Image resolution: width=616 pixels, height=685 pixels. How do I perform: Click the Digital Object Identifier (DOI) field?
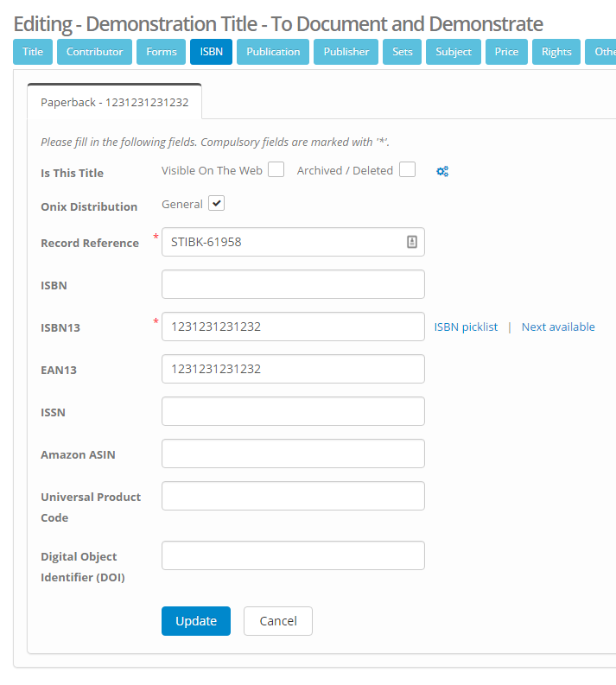coord(293,555)
